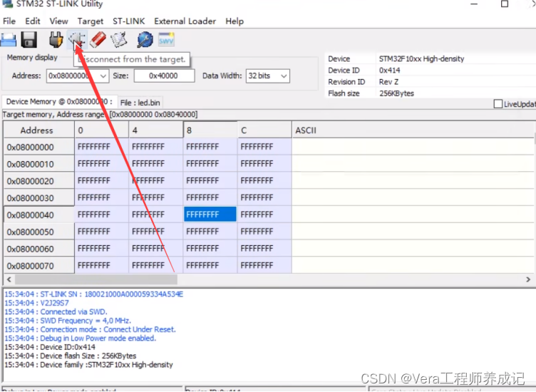Click the STM32F10xx High-density device value
The height and width of the screenshot is (392, 536).
point(421,58)
